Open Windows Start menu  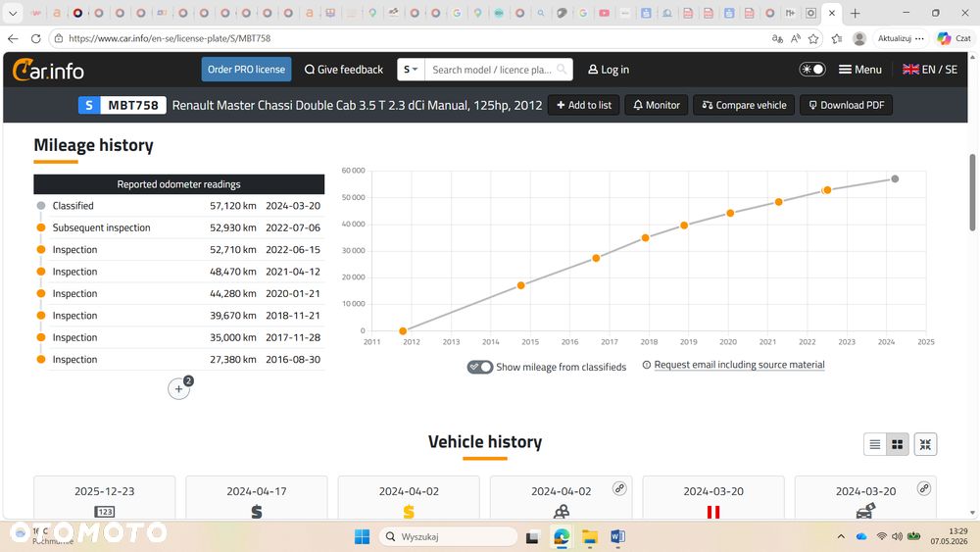tap(362, 536)
